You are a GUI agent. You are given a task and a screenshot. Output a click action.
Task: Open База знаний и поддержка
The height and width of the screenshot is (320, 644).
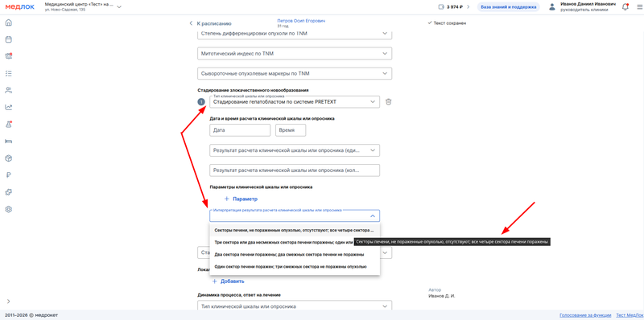(509, 7)
